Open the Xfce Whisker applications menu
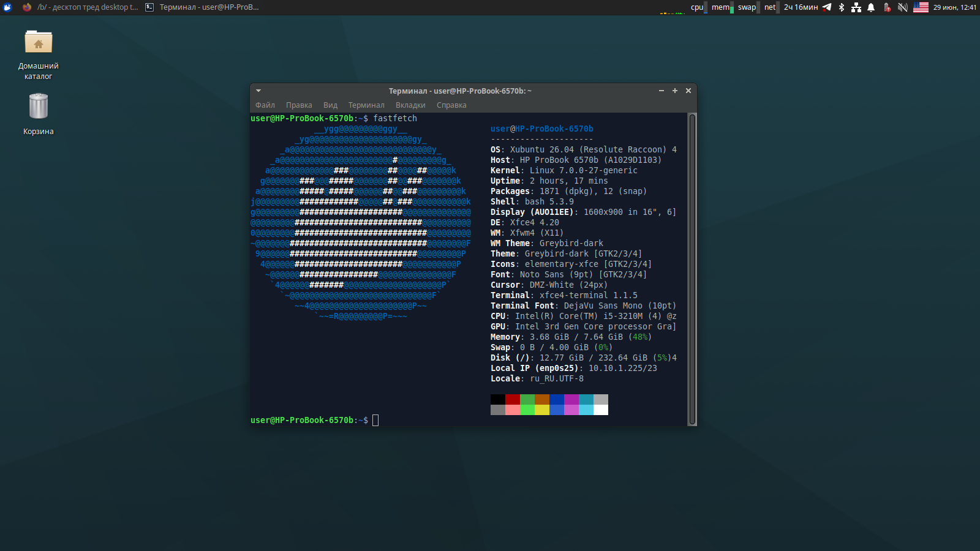The height and width of the screenshot is (551, 980). [x=7, y=7]
